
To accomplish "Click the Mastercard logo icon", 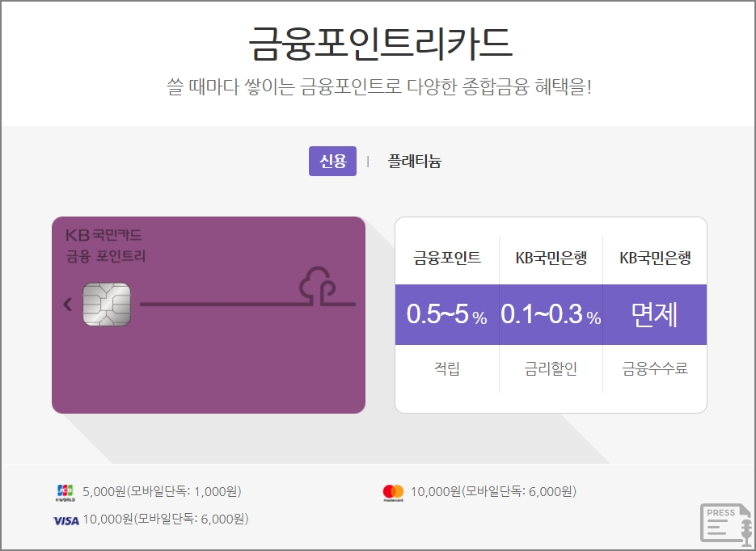I will [394, 493].
